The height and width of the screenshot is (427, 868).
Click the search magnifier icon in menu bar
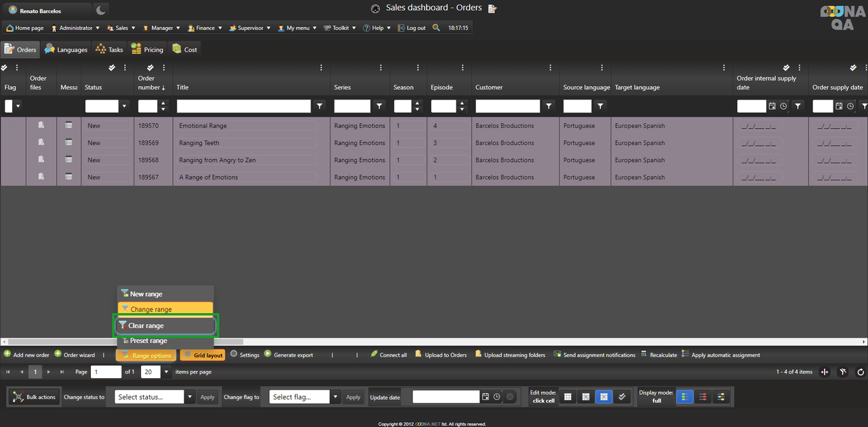tap(436, 28)
